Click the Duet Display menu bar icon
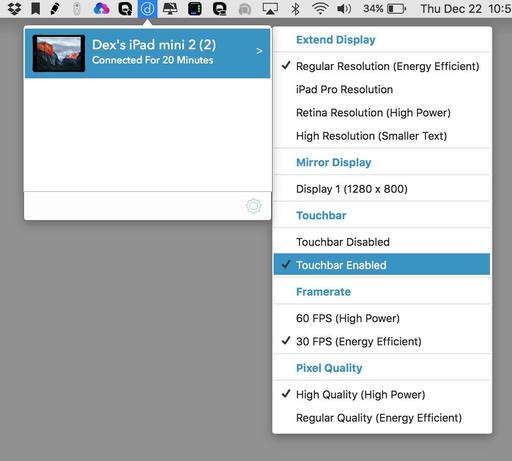This screenshot has width=512, height=461. click(147, 9)
